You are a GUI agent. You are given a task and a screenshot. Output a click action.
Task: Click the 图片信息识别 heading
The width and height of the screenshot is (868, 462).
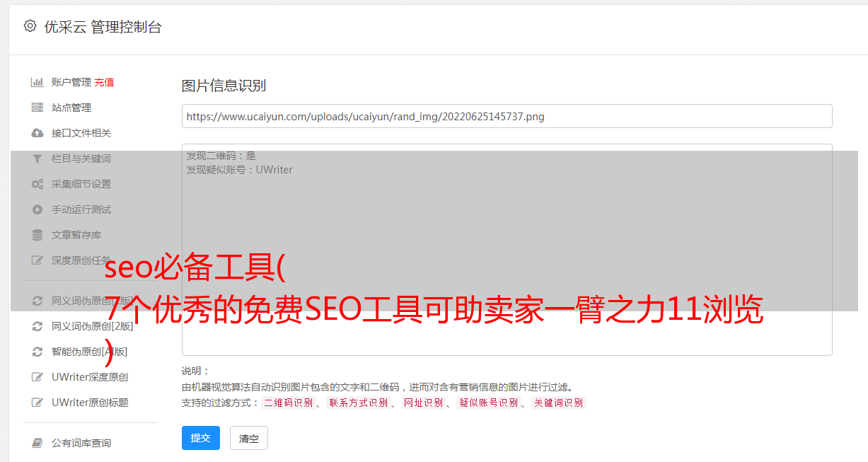(224, 86)
